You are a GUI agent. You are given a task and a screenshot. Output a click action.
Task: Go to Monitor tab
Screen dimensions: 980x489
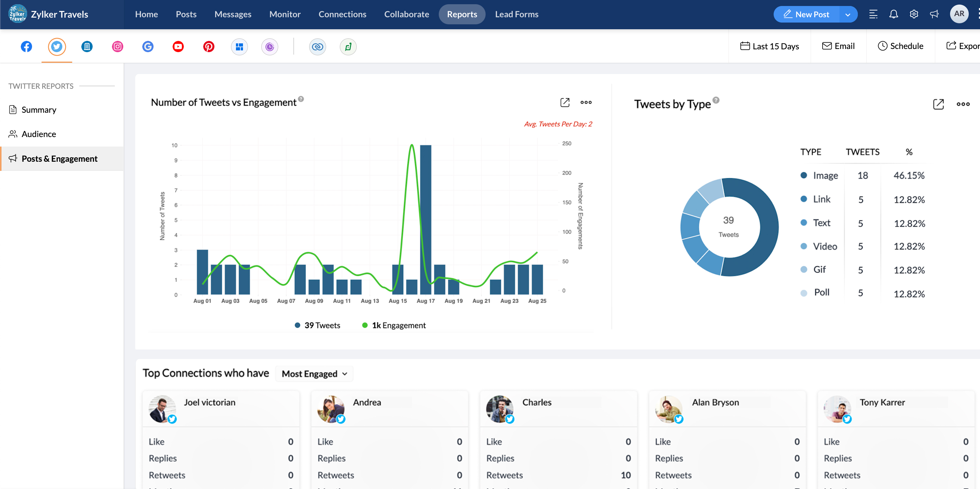tap(285, 14)
